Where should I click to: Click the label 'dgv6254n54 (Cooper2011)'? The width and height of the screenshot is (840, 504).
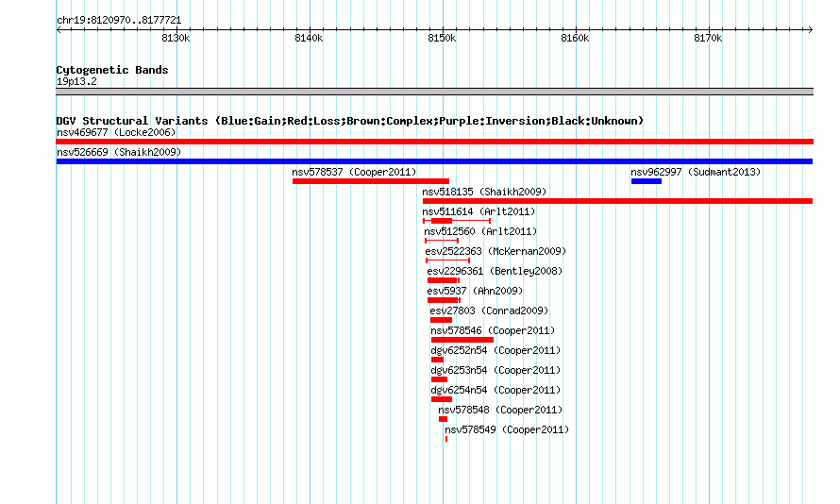[496, 390]
